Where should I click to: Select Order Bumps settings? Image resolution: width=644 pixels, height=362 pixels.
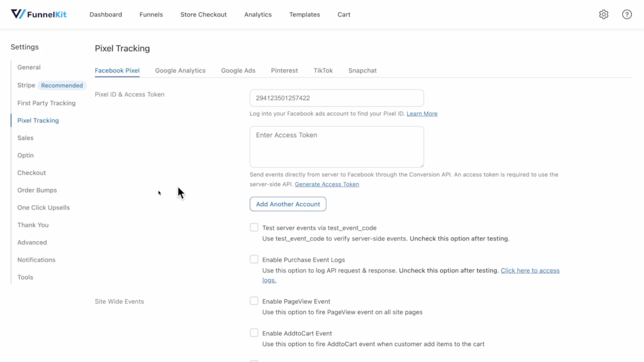(37, 190)
